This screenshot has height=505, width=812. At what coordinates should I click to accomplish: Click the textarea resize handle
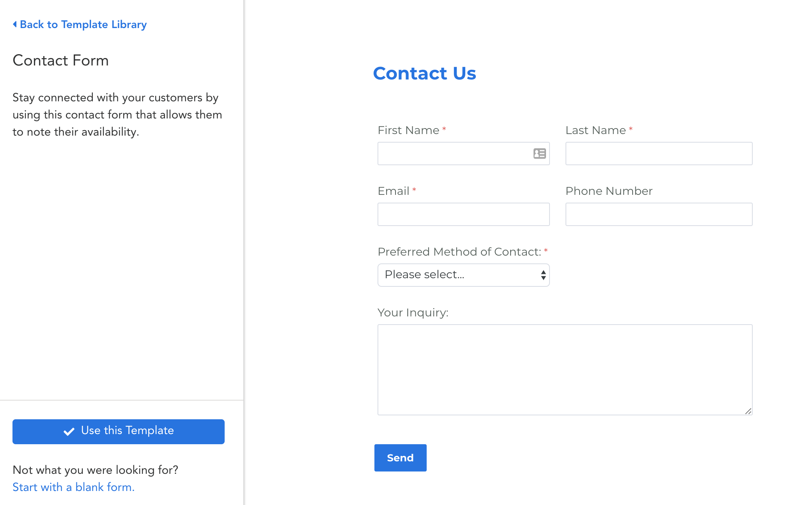click(748, 411)
